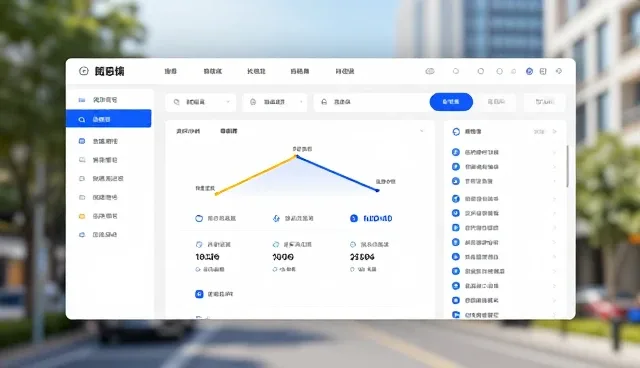The width and height of the screenshot is (640, 368).
Task: Collapse chart panel using its small chevron
Action: pyautogui.click(x=422, y=131)
